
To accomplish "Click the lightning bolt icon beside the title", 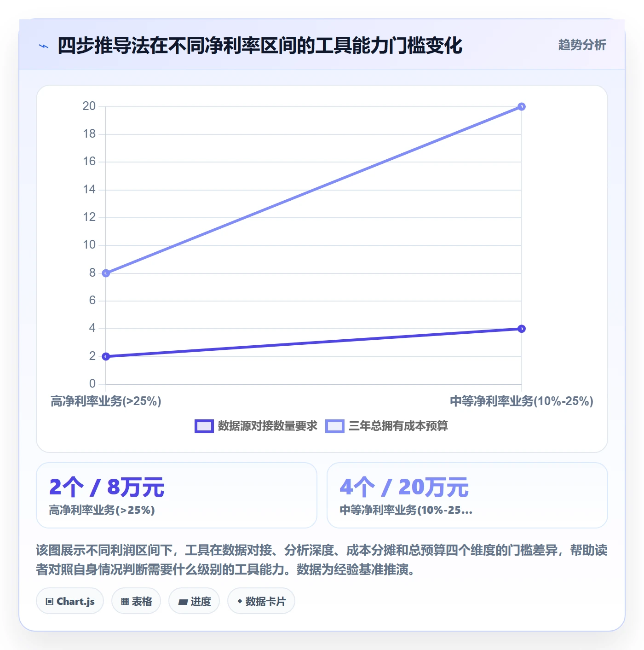I will 44,46.
